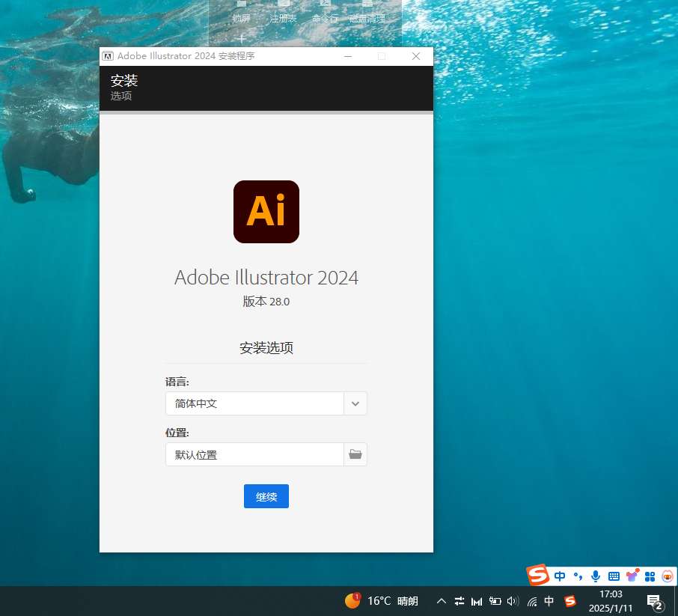Image resolution: width=678 pixels, height=616 pixels.
Task: Open the Wi-Fi network tray icon
Action: pos(532,601)
